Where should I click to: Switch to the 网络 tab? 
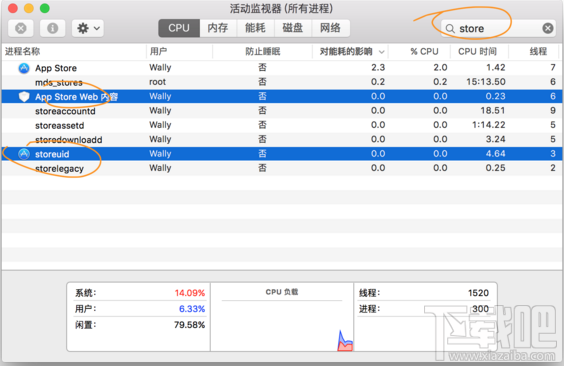pos(330,28)
